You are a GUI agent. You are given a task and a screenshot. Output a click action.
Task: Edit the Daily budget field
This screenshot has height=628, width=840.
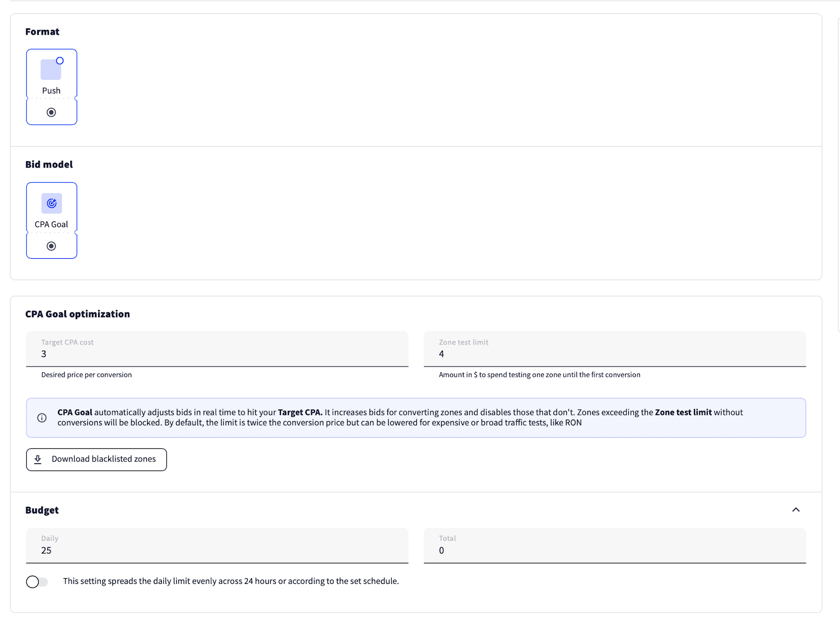[x=217, y=550]
